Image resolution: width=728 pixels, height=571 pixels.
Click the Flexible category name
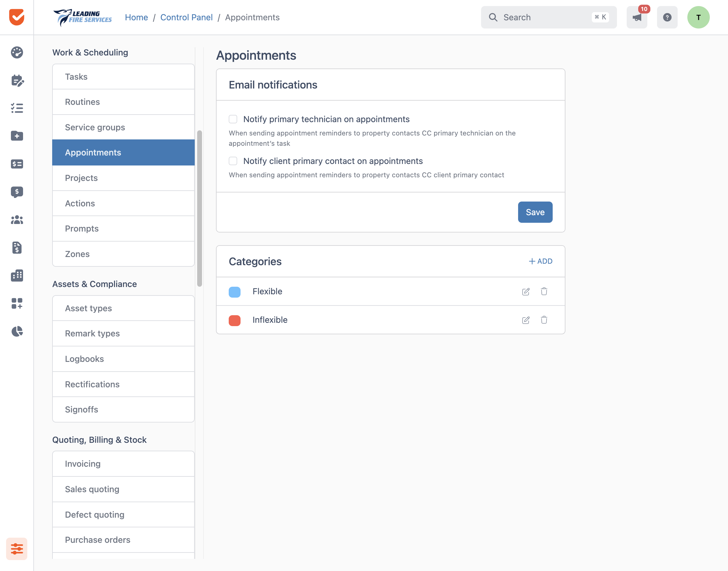pyautogui.click(x=267, y=292)
